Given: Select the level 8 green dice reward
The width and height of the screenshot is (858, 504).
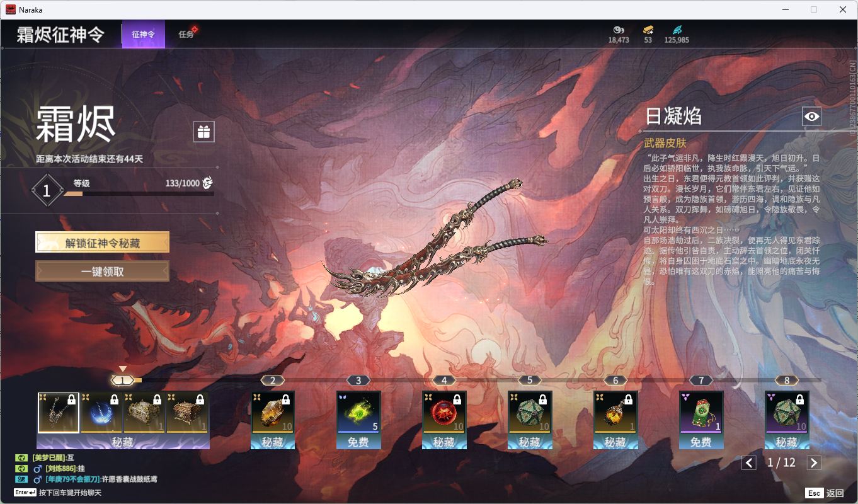Looking at the screenshot, I should pos(787,413).
